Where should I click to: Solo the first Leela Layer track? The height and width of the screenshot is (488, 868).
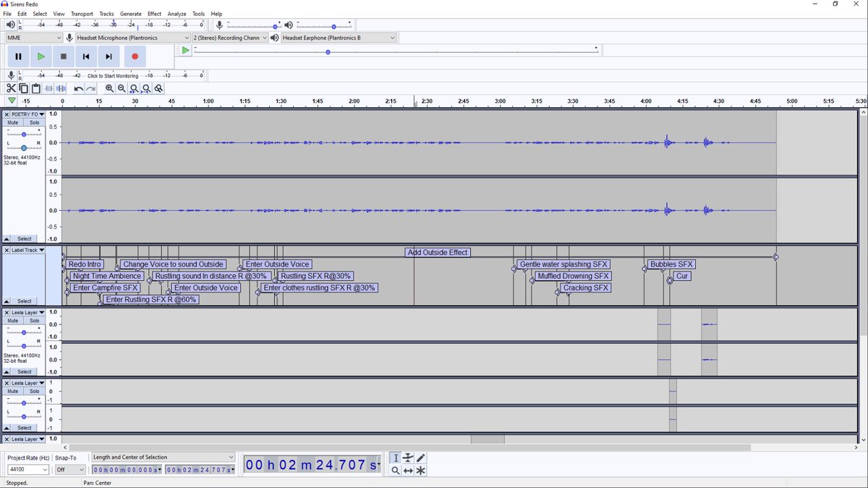pos(35,321)
